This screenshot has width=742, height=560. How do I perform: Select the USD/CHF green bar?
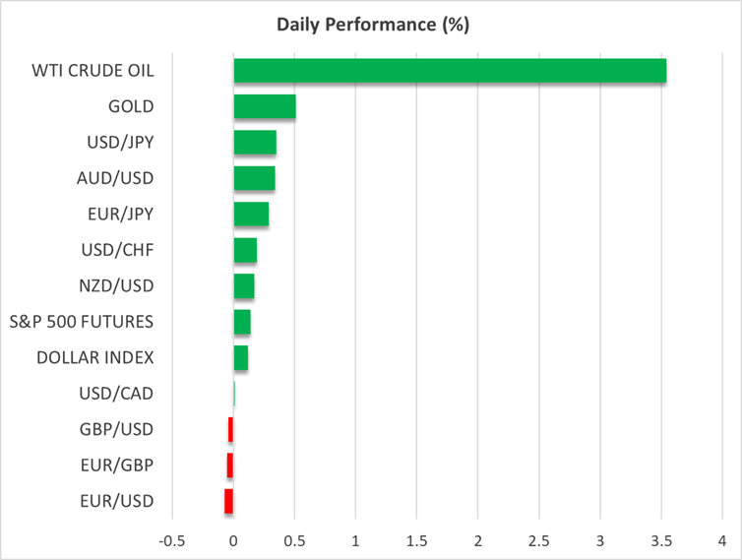point(245,250)
